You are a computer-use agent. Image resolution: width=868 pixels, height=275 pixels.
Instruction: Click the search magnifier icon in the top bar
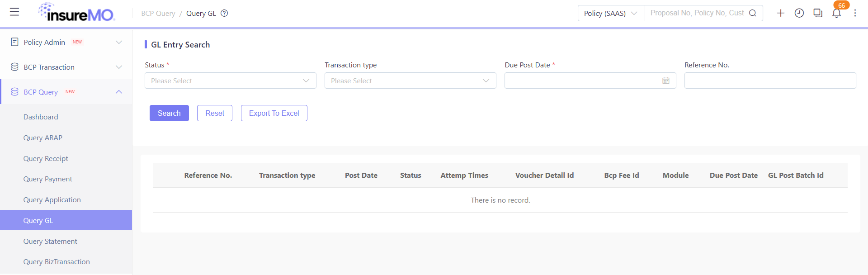753,13
